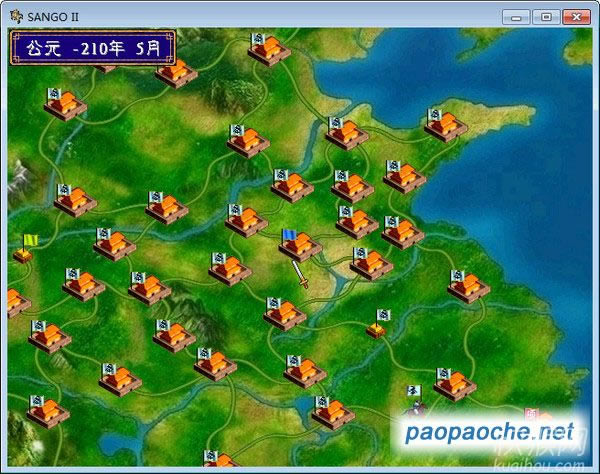Select the yellow-flagged city on the left
Viewport: 600px width, 474px height.
click(24, 250)
